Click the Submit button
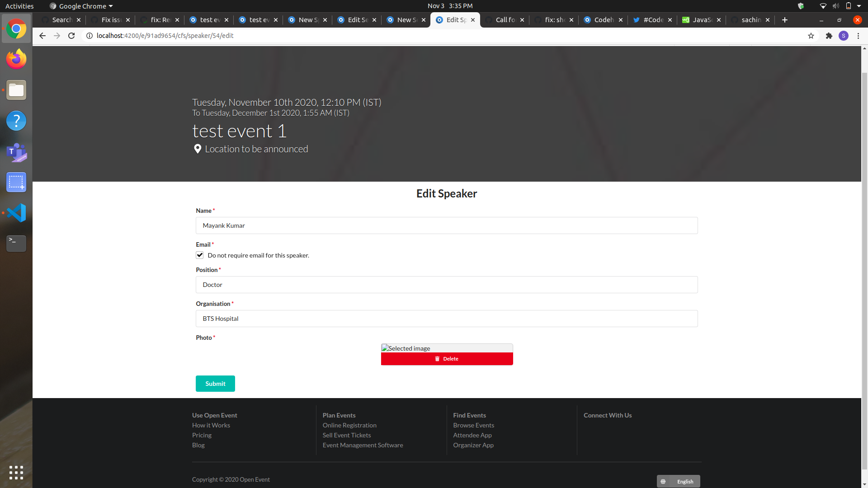Image resolution: width=868 pixels, height=488 pixels. tap(215, 384)
